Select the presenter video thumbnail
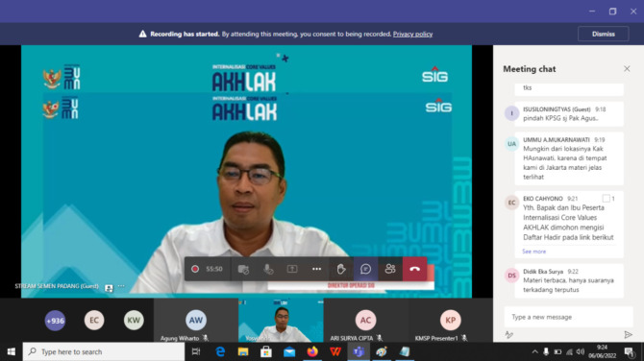 click(281, 321)
